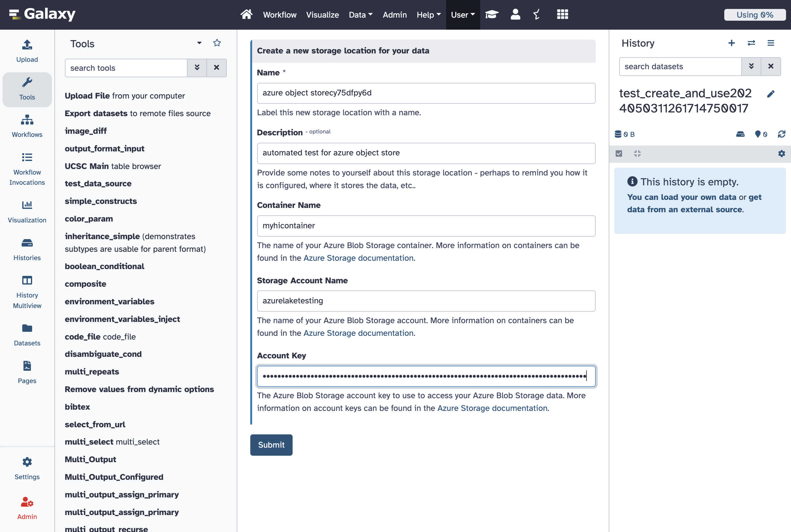Open history storage preferences via gear icon

tap(781, 153)
